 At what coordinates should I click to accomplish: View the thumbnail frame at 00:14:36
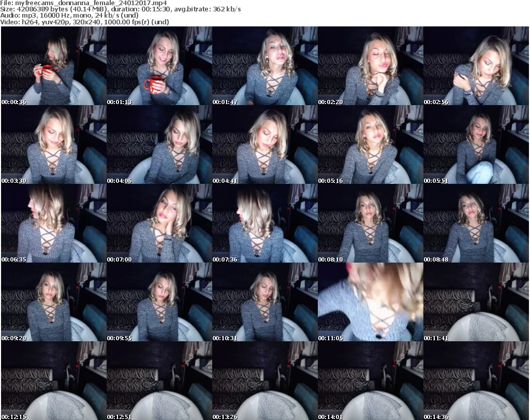click(476, 381)
